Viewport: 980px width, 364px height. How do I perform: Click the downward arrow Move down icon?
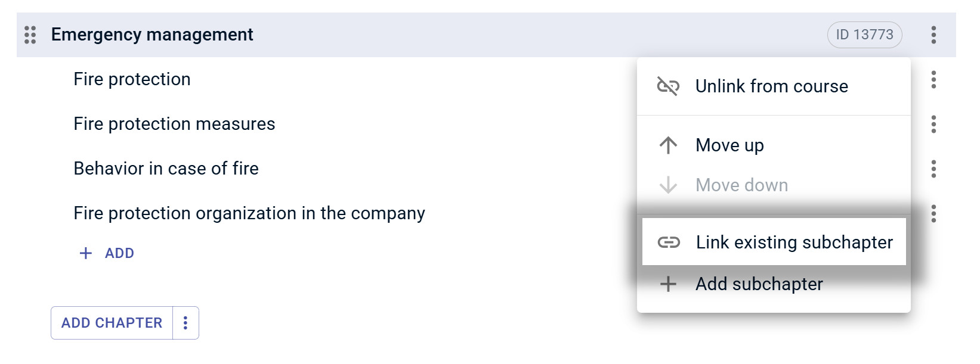[x=668, y=185]
